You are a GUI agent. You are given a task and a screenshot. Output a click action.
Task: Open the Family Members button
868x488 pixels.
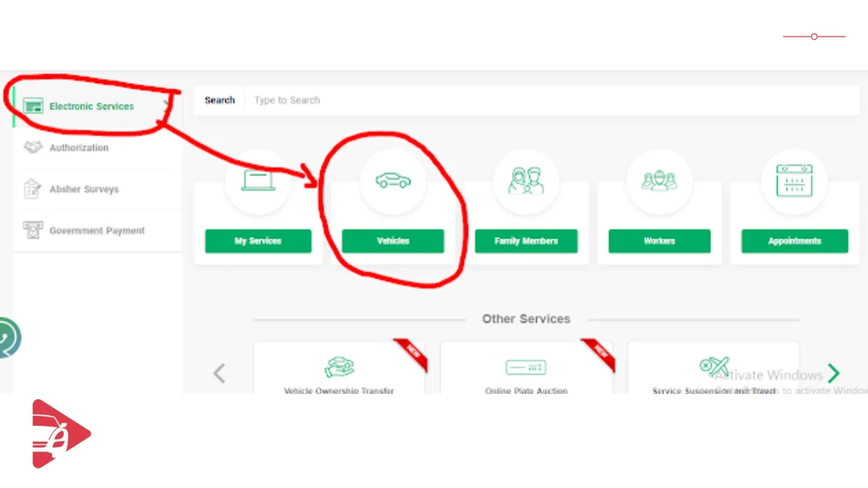526,241
